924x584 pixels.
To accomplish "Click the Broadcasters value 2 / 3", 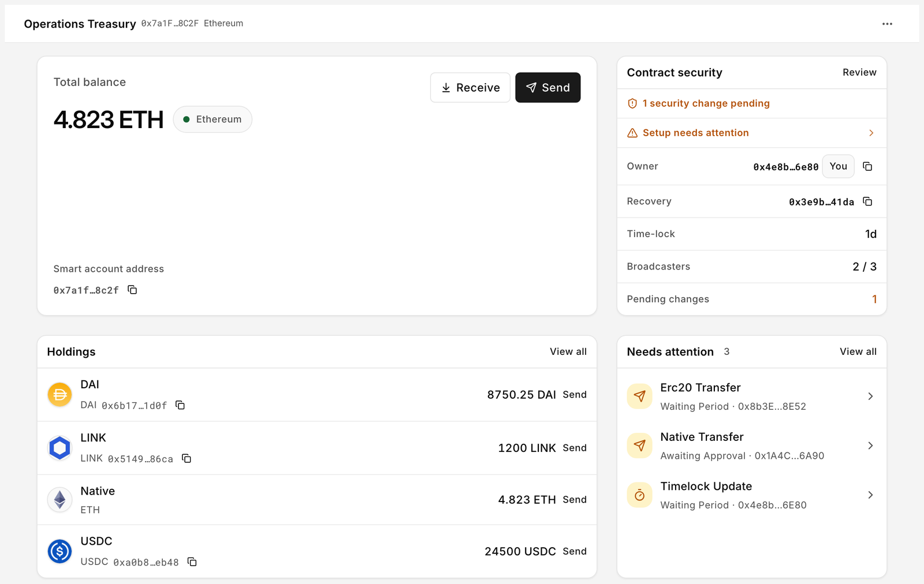I will (865, 267).
